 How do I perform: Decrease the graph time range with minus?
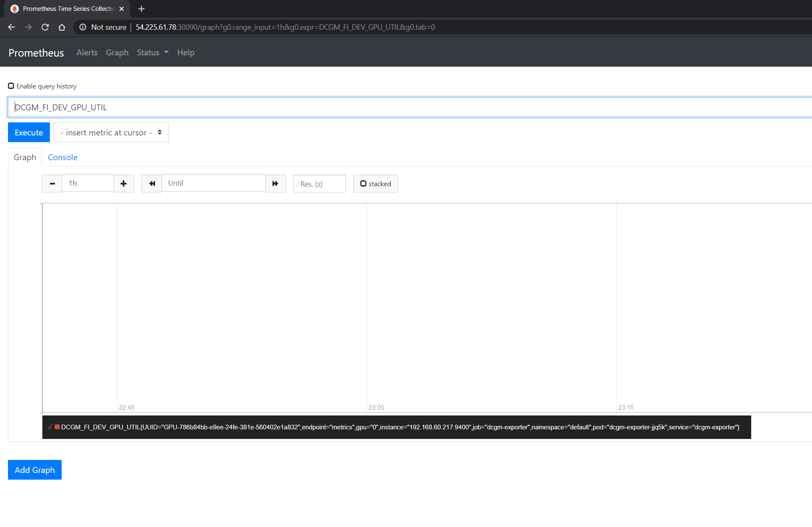pos(52,184)
